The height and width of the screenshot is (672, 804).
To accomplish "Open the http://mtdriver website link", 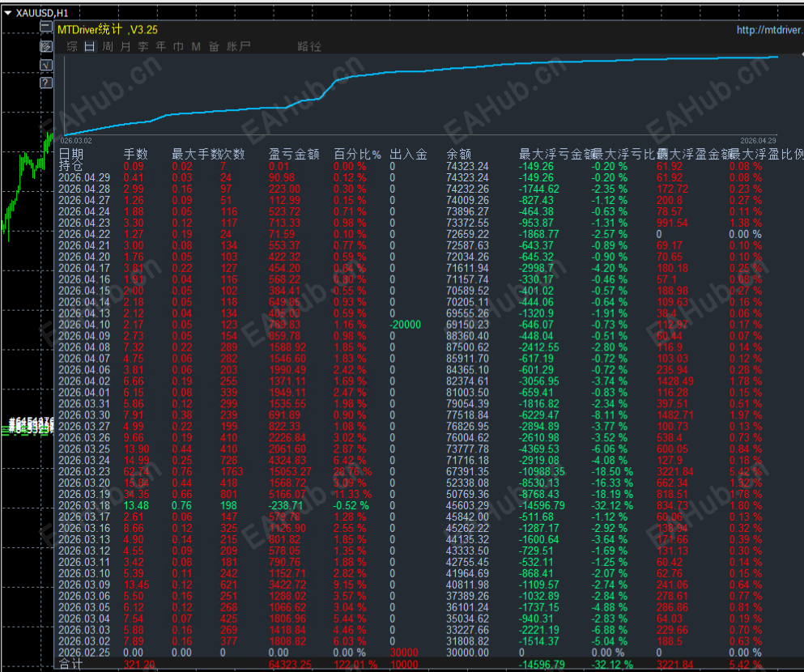I will click(770, 30).
